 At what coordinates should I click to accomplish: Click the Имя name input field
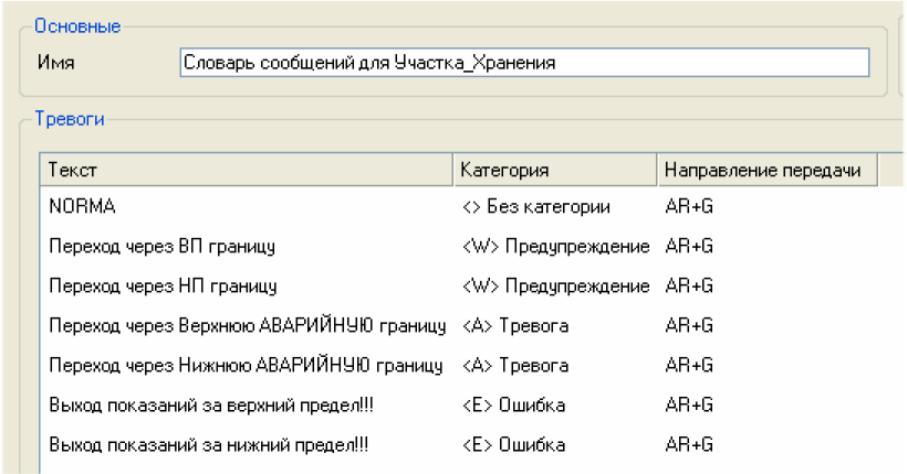click(524, 63)
